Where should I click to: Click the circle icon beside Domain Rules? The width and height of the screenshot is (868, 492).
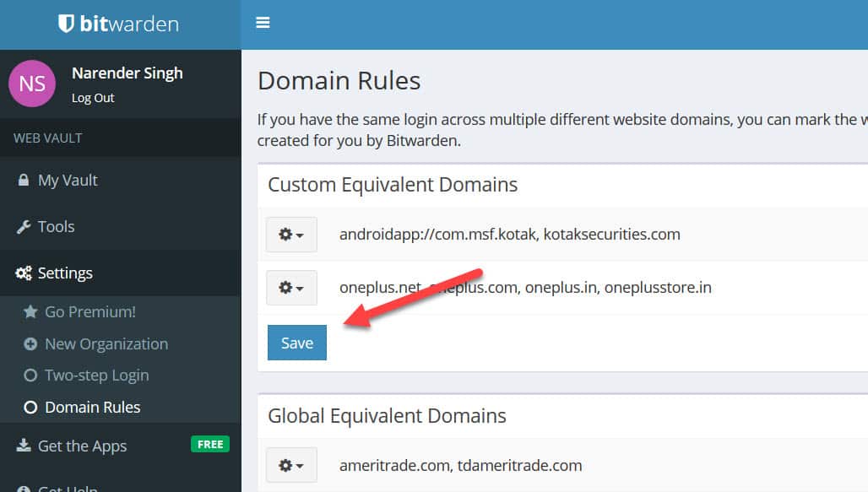tap(30, 408)
